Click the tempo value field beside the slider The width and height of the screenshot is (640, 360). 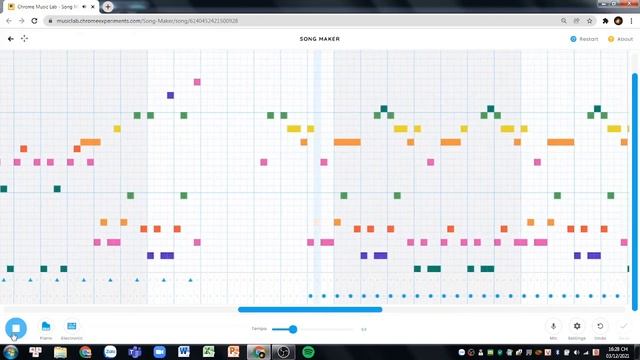364,329
